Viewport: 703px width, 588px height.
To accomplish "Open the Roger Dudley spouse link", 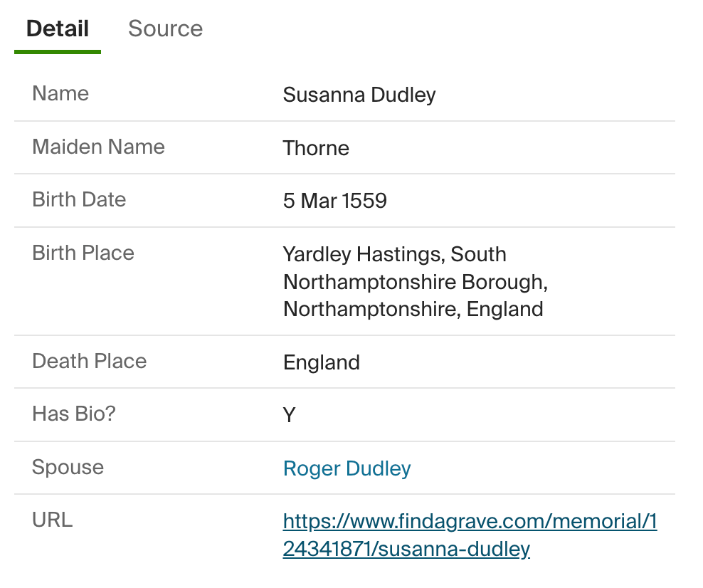I will 347,468.
